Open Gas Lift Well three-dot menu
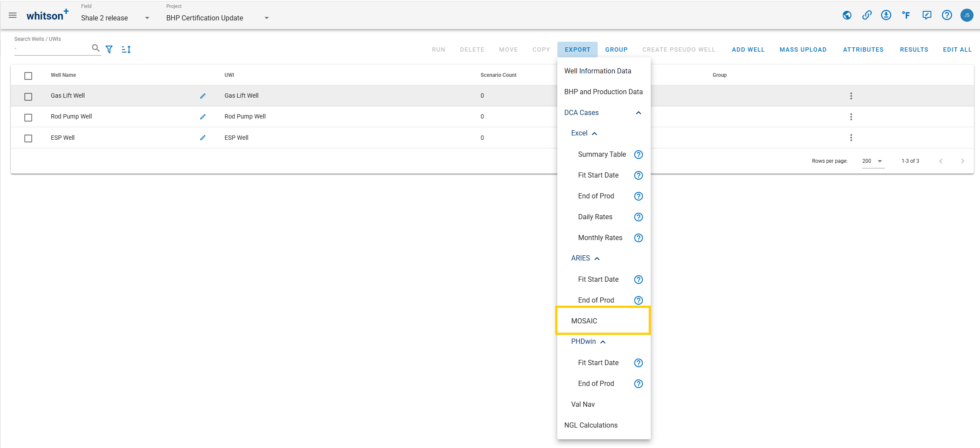This screenshot has width=980, height=448. 851,96
